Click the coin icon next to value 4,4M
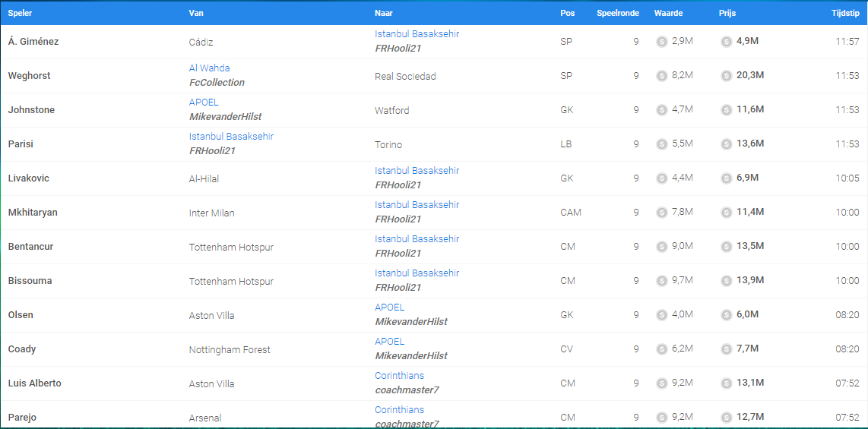This screenshot has width=868, height=429. 661,178
